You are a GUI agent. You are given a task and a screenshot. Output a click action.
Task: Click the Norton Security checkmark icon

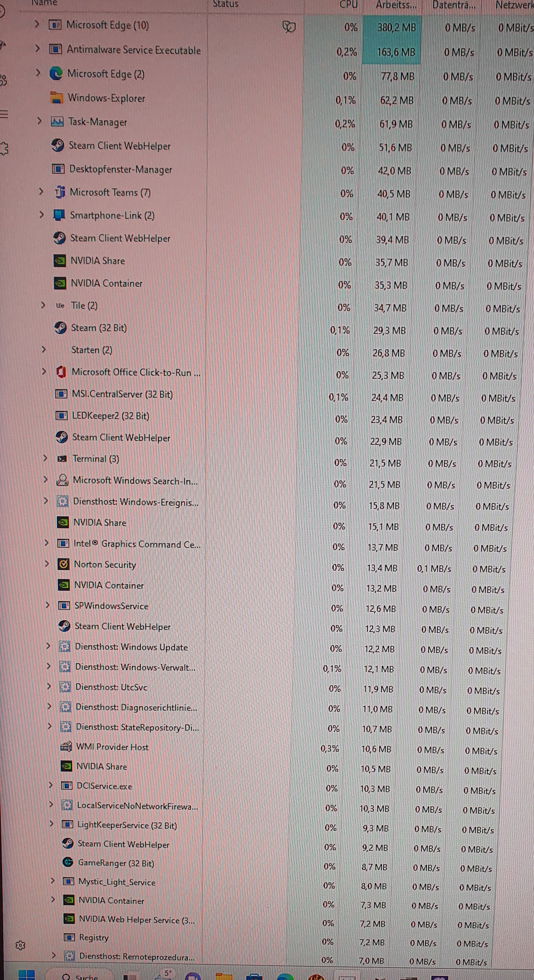tap(63, 564)
